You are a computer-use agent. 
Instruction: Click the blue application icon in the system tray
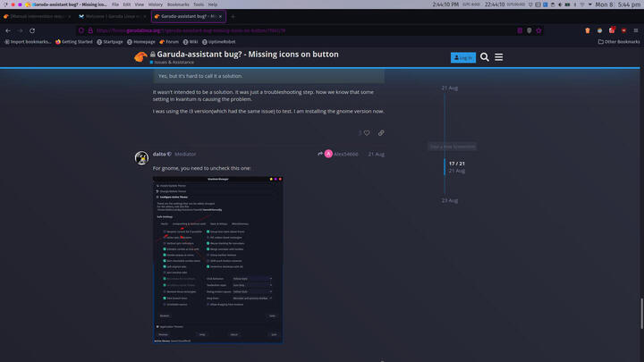545,4
